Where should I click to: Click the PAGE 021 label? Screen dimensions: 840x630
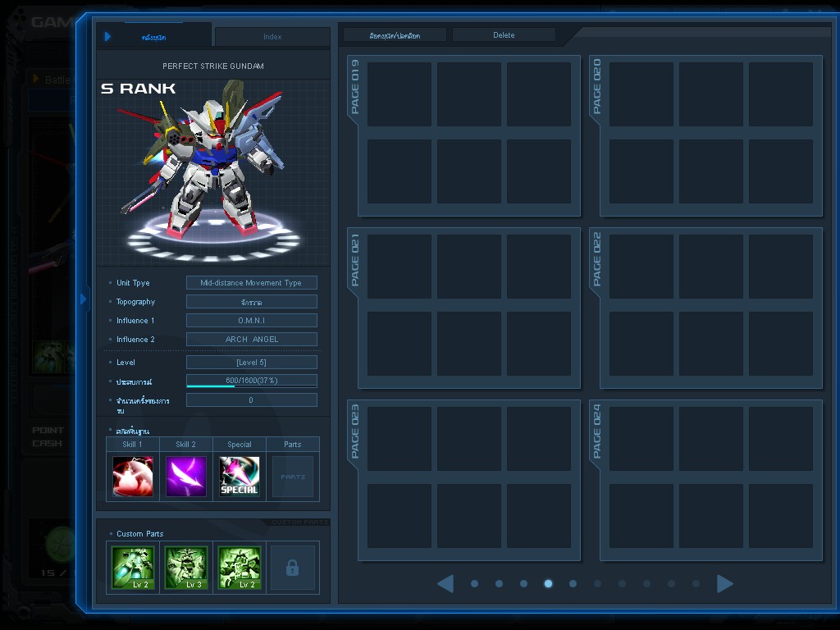(x=355, y=259)
